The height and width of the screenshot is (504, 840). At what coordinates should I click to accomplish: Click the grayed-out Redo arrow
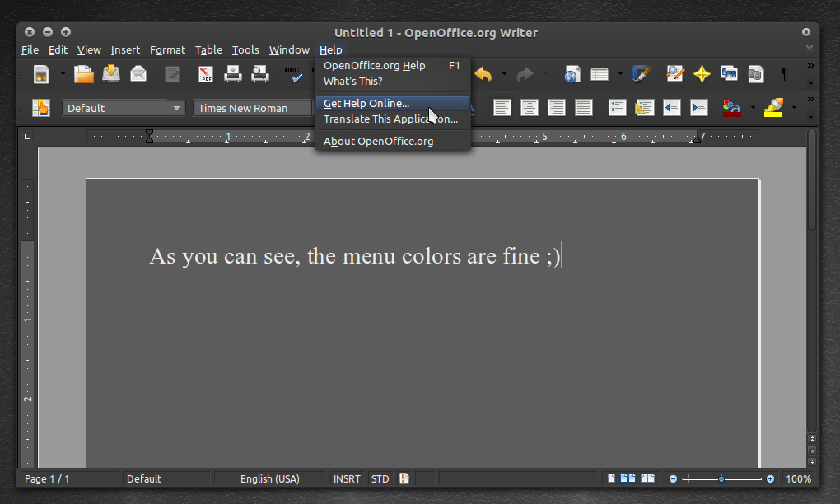point(525,74)
